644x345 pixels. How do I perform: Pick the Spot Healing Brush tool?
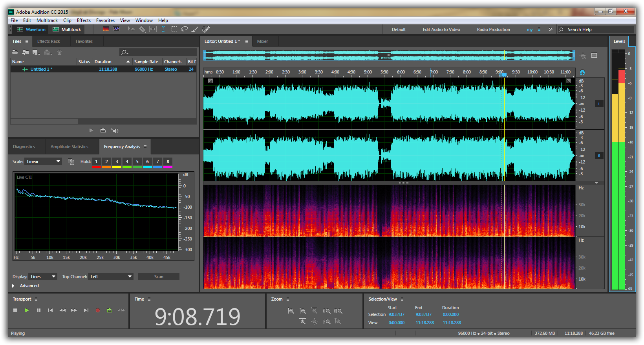pos(206,29)
